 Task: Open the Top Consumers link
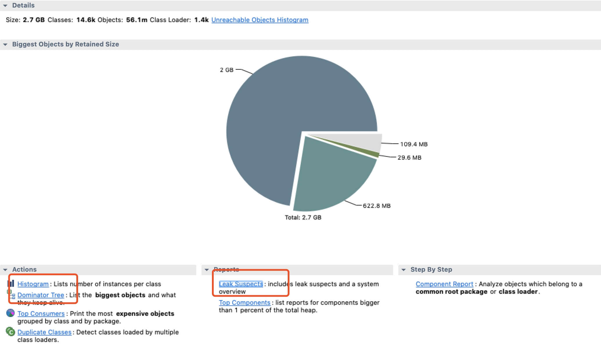coord(41,314)
